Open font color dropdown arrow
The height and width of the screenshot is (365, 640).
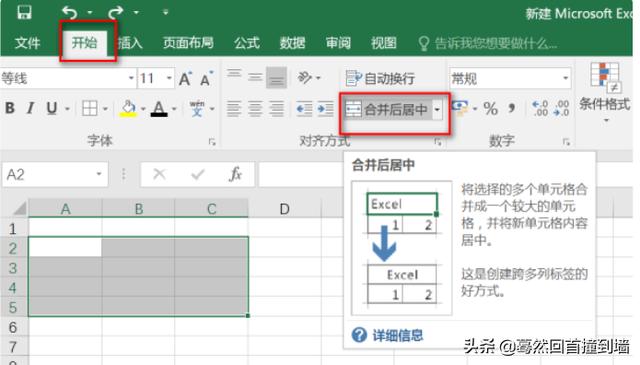coord(174,109)
